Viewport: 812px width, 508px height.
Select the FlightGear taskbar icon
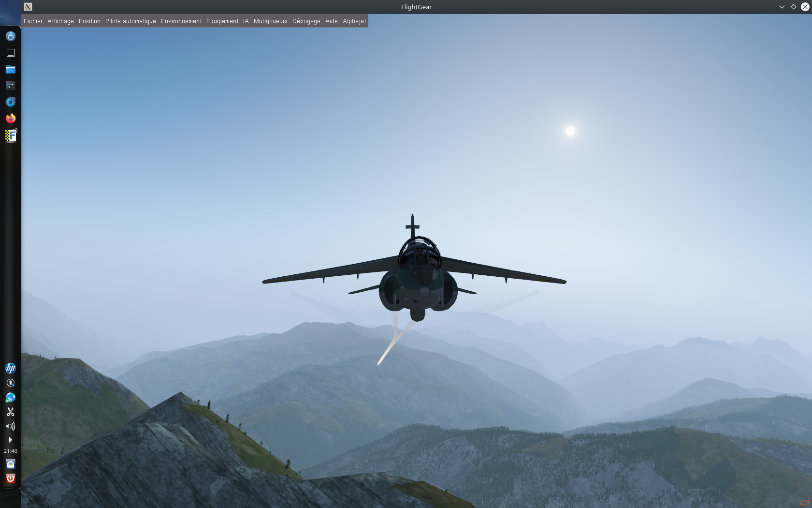tap(11, 135)
